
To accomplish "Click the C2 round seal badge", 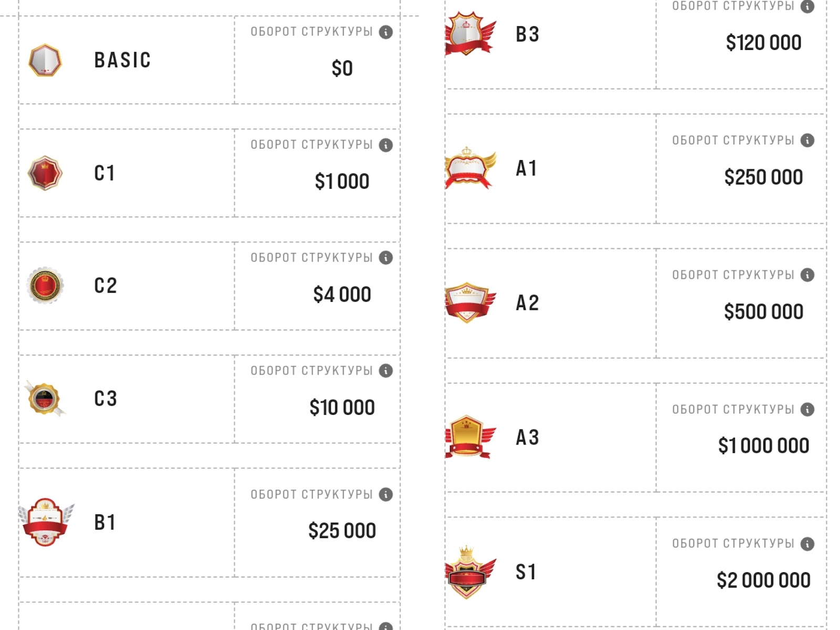I will tap(45, 285).
